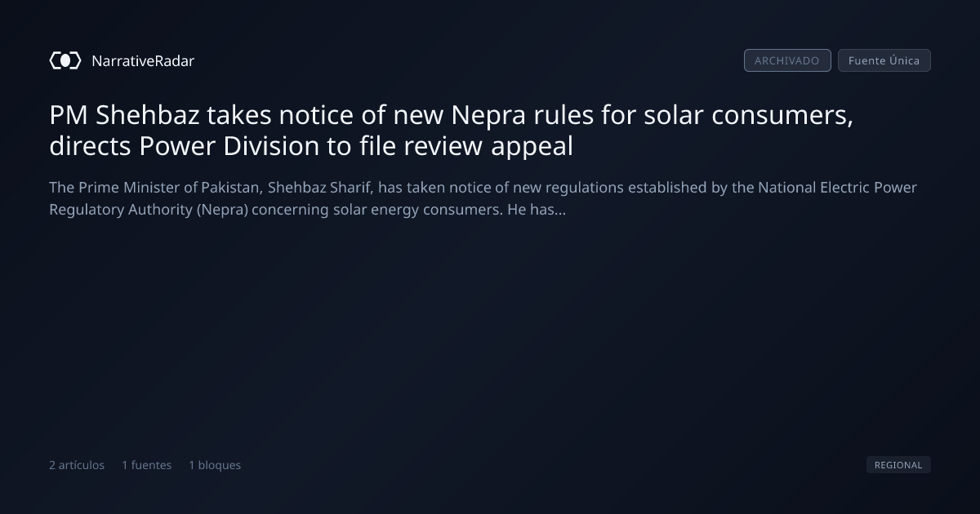Click the article summary paragraph
This screenshot has width=980, height=514.
click(483, 198)
